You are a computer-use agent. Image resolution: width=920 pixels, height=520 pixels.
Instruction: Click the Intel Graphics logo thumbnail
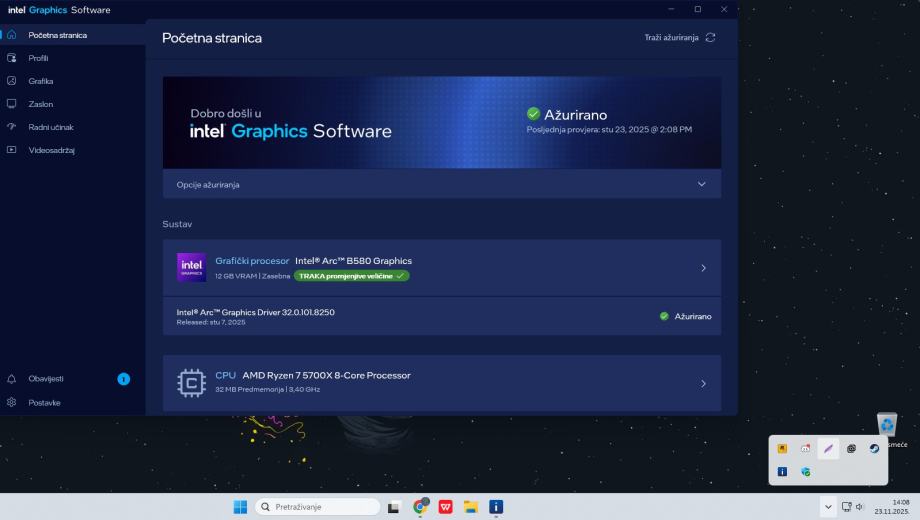click(191, 268)
